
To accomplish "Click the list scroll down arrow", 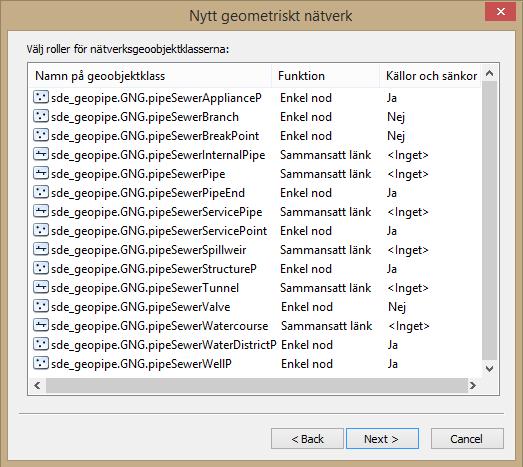I will [x=489, y=369].
